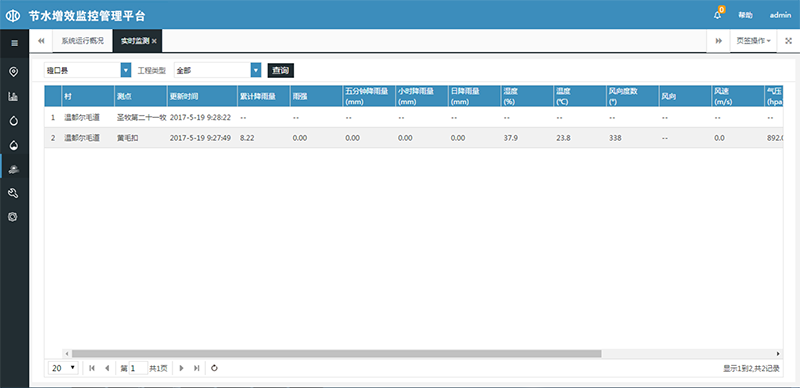Click humidity value 37.9

tap(510, 138)
